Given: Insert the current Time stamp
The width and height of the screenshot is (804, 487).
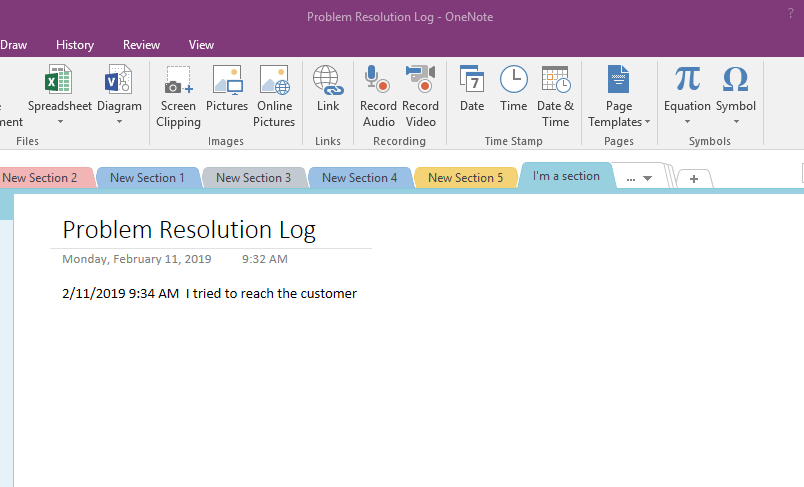Looking at the screenshot, I should pyautogui.click(x=513, y=88).
